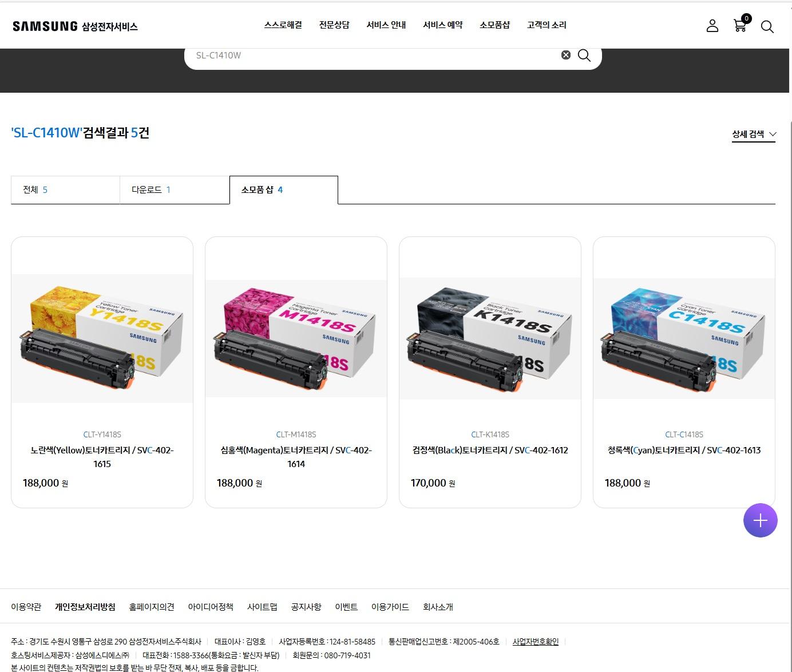This screenshot has height=672, width=792.
Task: Click the 심홍색(Magenta)토너카트리지 product title
Action: tap(296, 457)
